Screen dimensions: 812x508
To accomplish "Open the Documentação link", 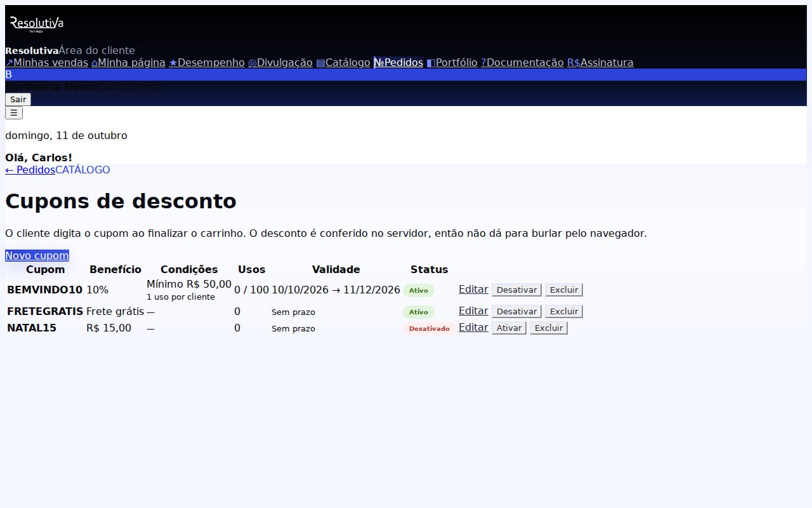I will 522,62.
